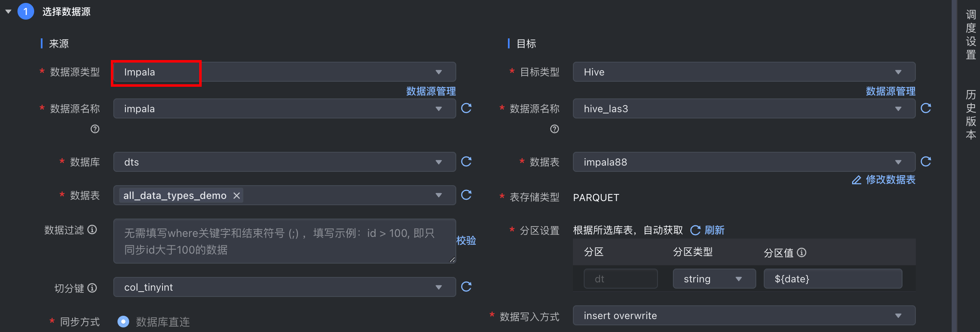Click the ${date} partition value field
The height and width of the screenshot is (332, 980).
832,279
